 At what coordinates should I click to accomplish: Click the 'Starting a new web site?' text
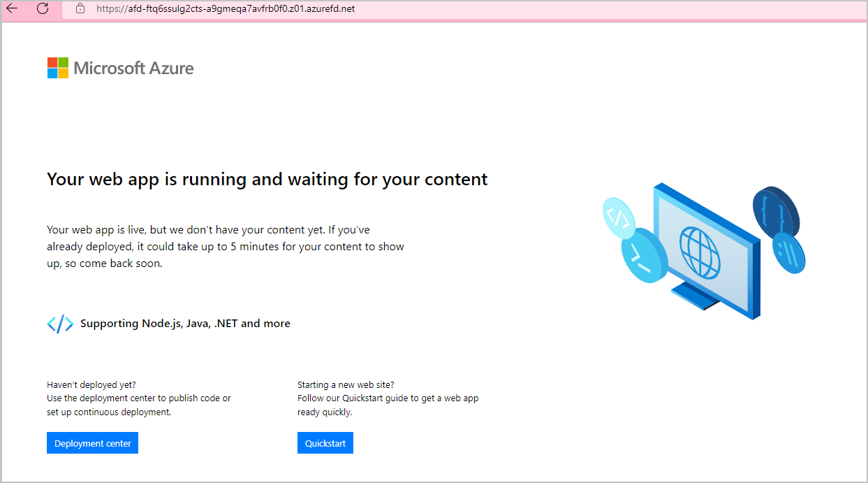(x=344, y=384)
